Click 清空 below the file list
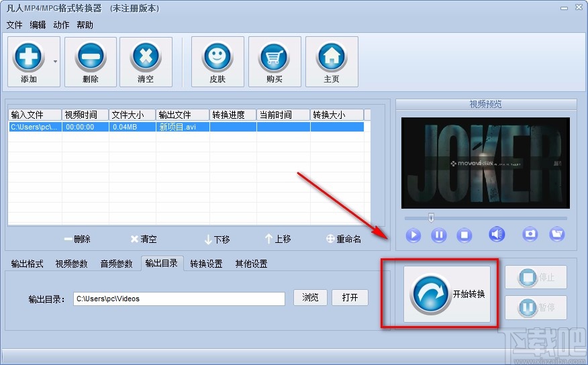 (x=144, y=239)
